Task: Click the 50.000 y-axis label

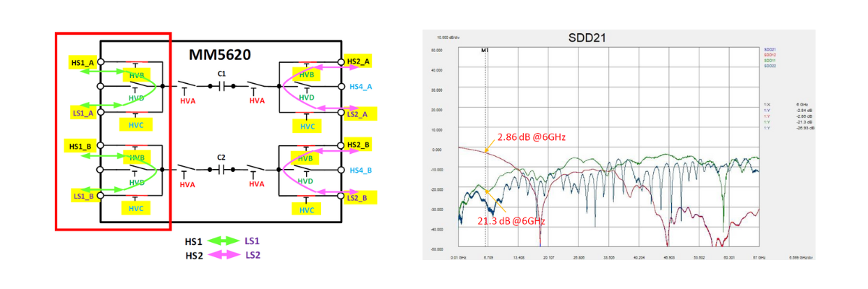Action: click(x=436, y=51)
